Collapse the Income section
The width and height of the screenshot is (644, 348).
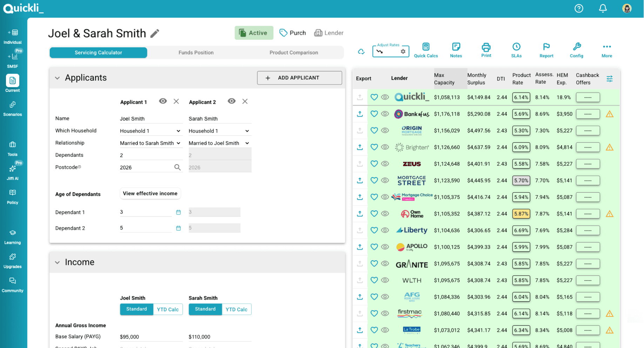[x=57, y=262]
